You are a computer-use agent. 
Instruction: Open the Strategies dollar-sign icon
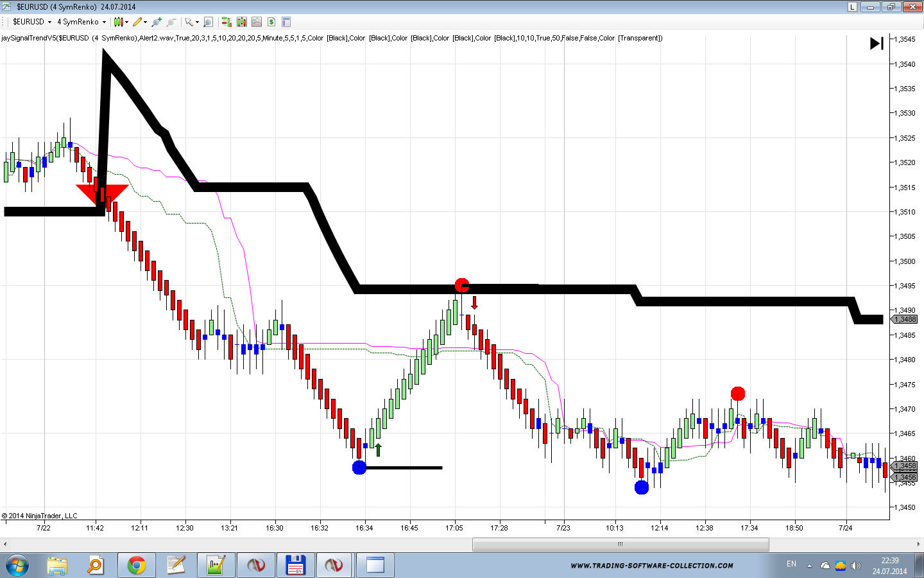[271, 22]
